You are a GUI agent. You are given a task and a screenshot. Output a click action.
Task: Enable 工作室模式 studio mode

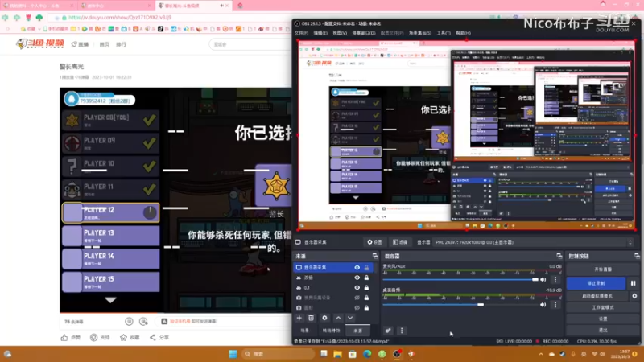pyautogui.click(x=602, y=307)
